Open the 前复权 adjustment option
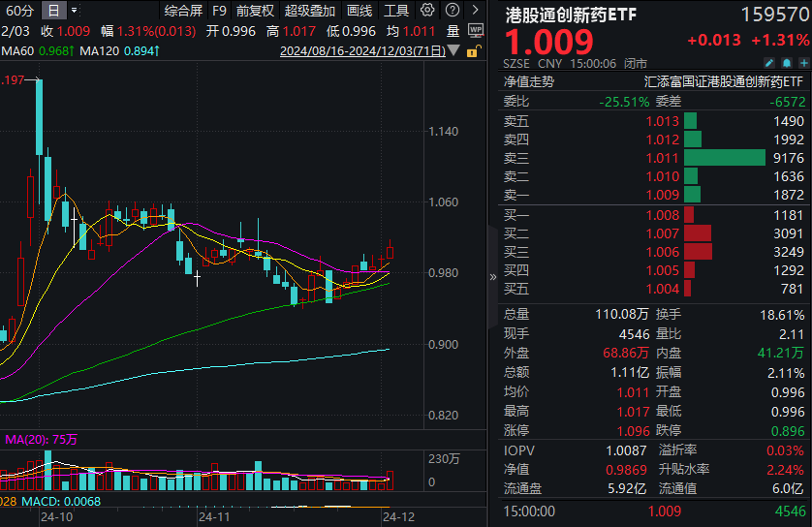The image size is (812, 527). (x=255, y=12)
